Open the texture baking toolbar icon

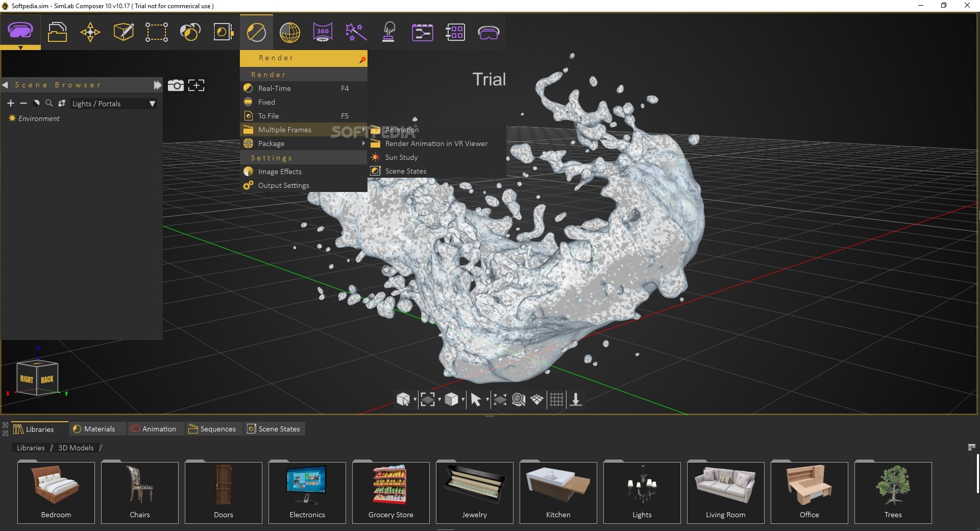[223, 32]
